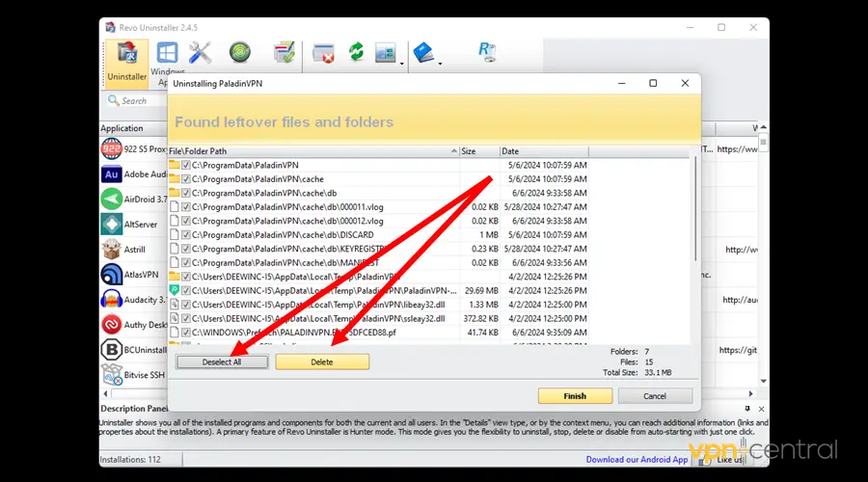
Task: Uncheck the 000012.vlog file checkbox
Action: coord(186,221)
